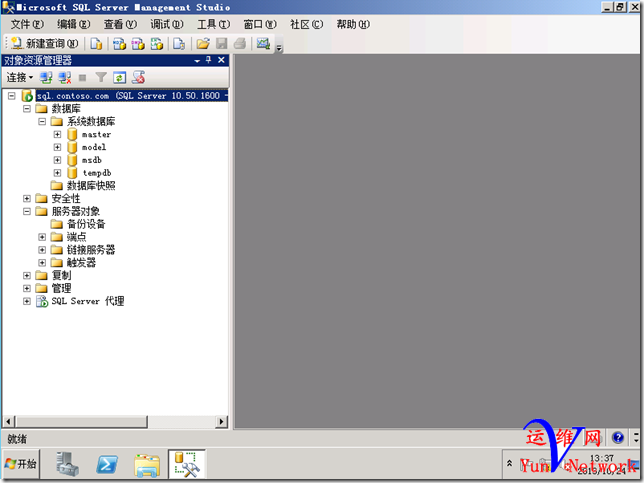Expand the SQL Server 代理 node

click(x=27, y=301)
